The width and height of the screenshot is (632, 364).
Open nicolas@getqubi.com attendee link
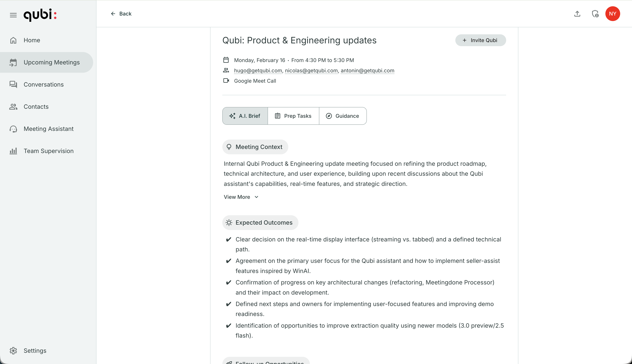(x=311, y=71)
